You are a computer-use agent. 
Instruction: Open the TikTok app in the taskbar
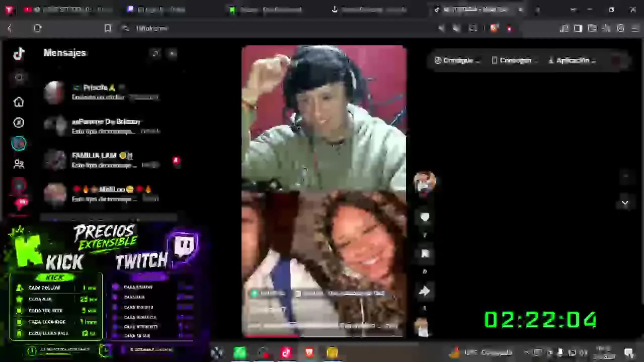286,353
